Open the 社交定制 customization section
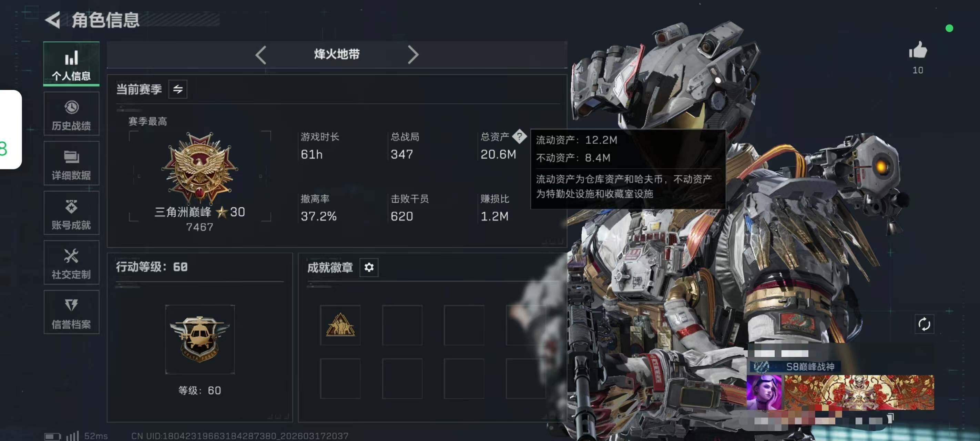 tap(71, 263)
